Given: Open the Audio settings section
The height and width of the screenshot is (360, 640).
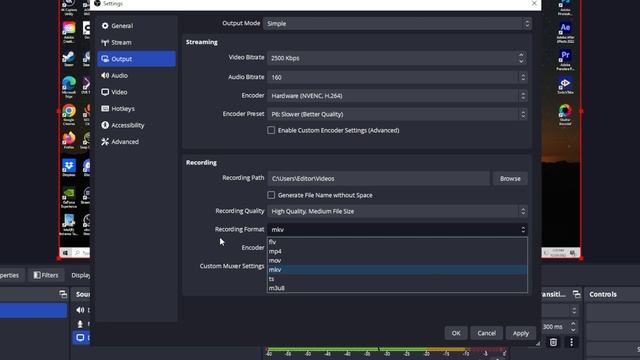Looking at the screenshot, I should 136,76.
